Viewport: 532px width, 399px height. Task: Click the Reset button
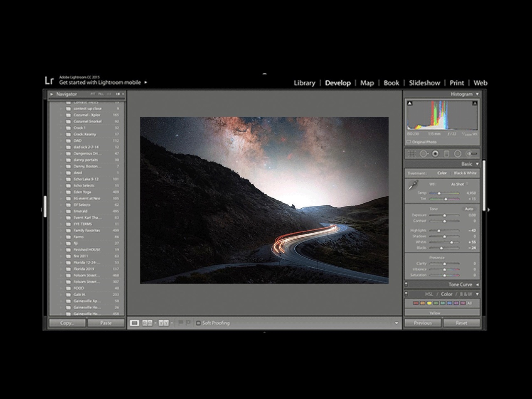tap(461, 323)
